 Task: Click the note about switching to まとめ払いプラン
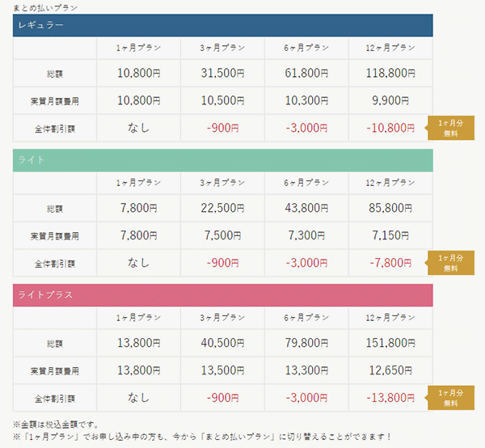[x=202, y=437]
